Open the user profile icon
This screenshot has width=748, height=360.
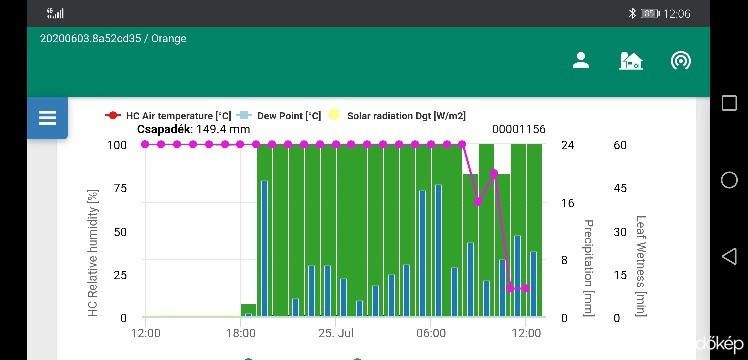581,61
